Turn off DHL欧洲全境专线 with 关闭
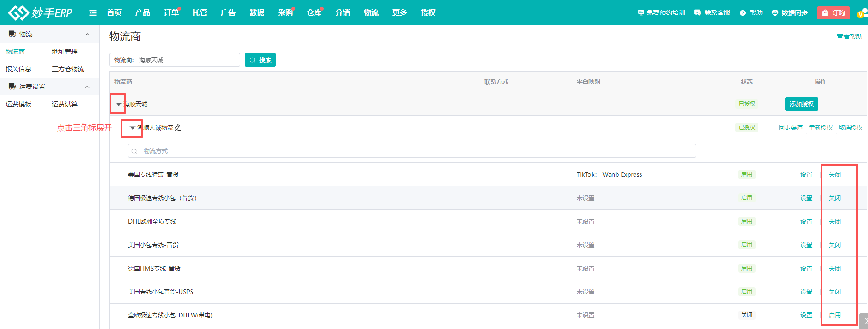This screenshot has width=868, height=329. click(x=834, y=221)
